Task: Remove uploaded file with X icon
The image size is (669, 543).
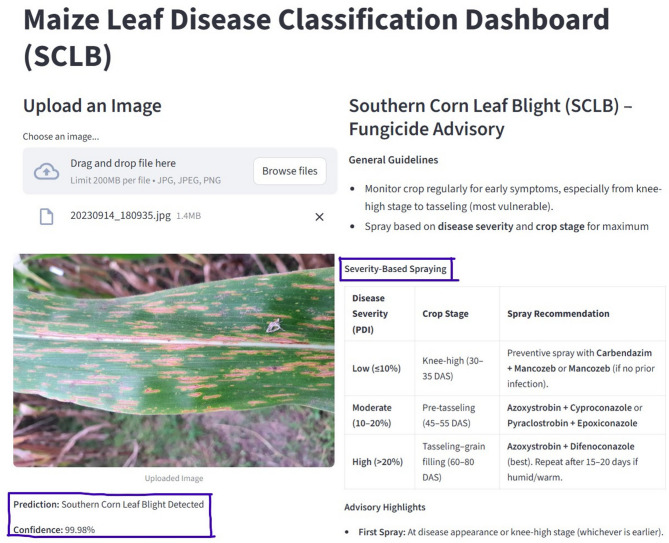Action: click(x=319, y=217)
